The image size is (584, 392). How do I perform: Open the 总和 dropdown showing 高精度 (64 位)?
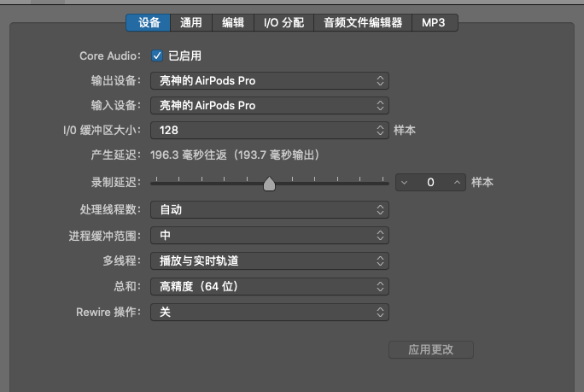pyautogui.click(x=270, y=287)
